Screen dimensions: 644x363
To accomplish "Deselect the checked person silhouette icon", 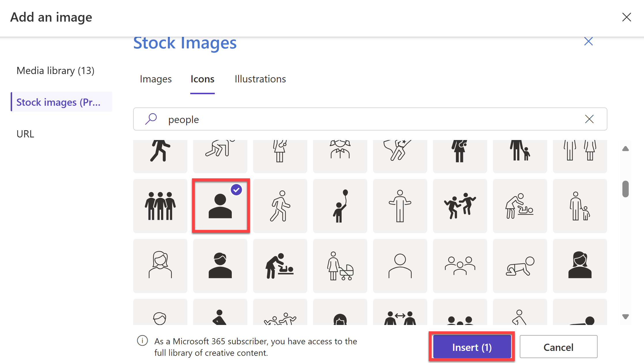I will click(220, 206).
